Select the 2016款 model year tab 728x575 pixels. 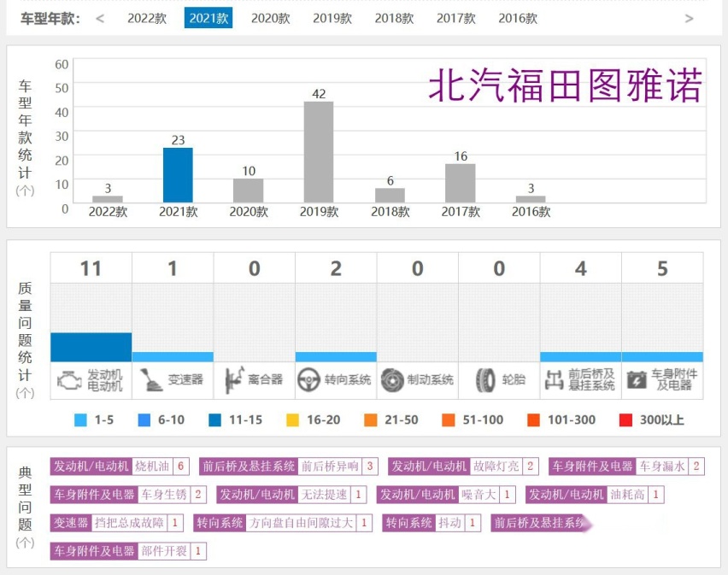(x=518, y=18)
